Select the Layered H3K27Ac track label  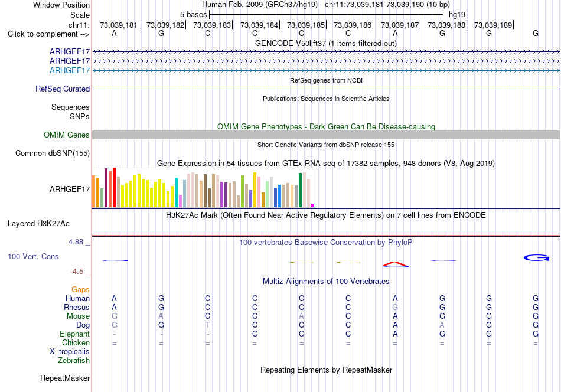coord(38,224)
